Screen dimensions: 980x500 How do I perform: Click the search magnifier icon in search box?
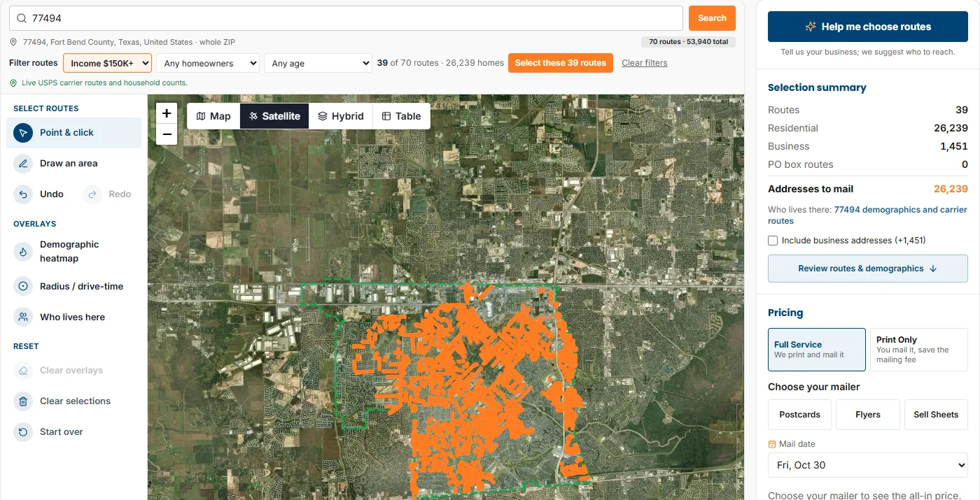point(22,18)
